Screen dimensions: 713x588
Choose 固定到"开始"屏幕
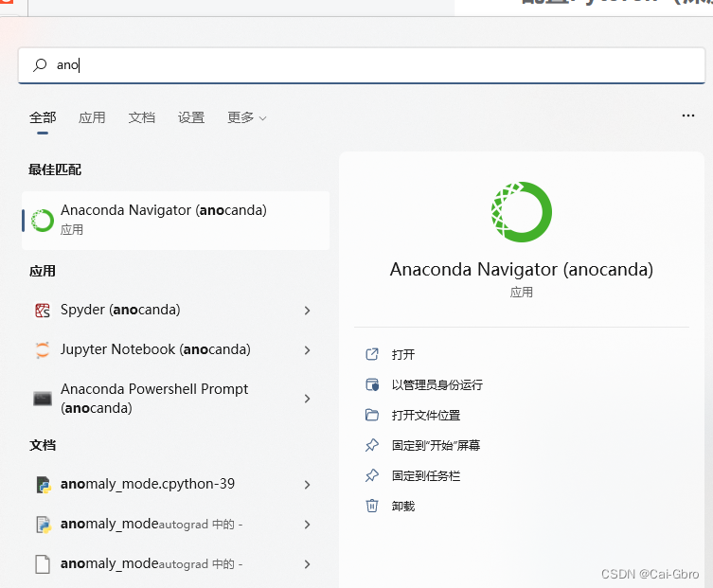click(437, 445)
